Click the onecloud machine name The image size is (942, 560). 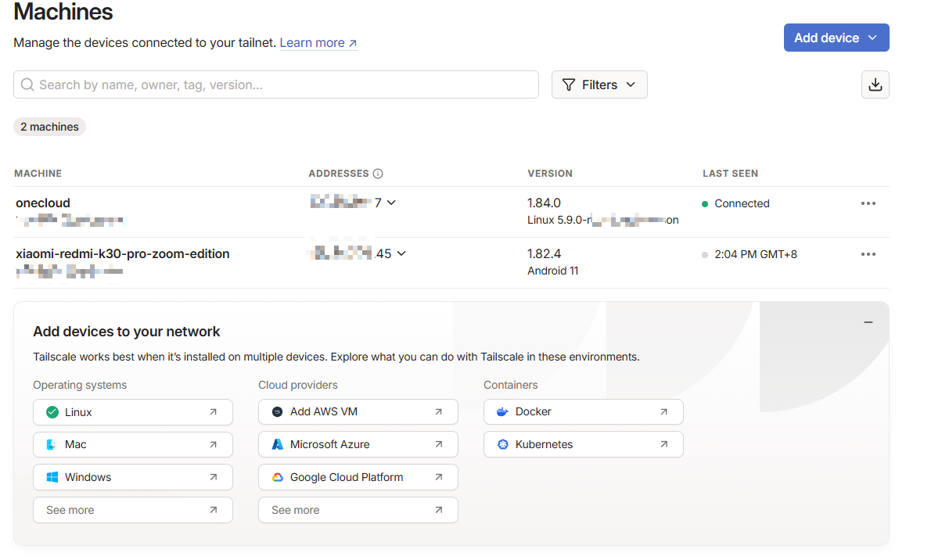(43, 203)
